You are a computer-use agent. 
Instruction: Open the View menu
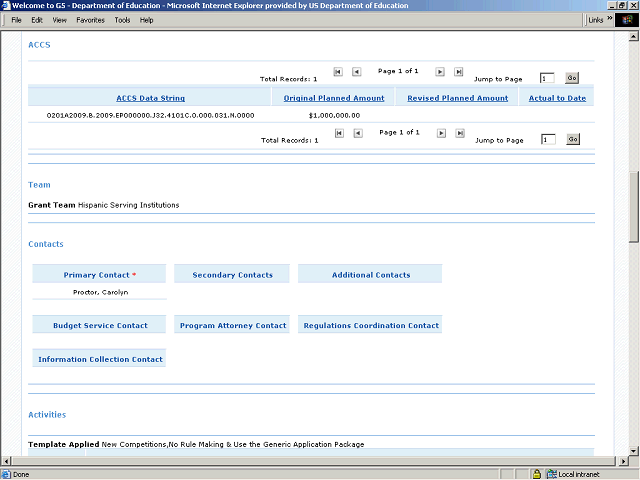(61, 20)
